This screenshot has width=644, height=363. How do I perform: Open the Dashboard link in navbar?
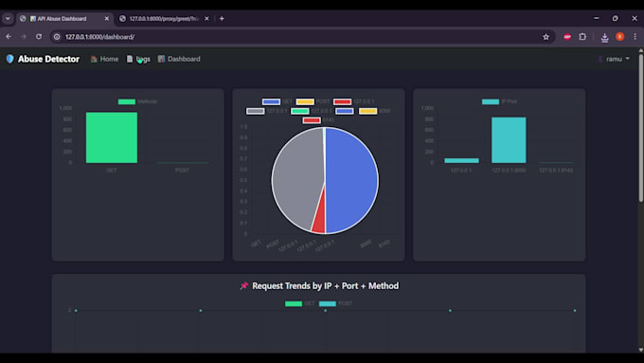[179, 59]
